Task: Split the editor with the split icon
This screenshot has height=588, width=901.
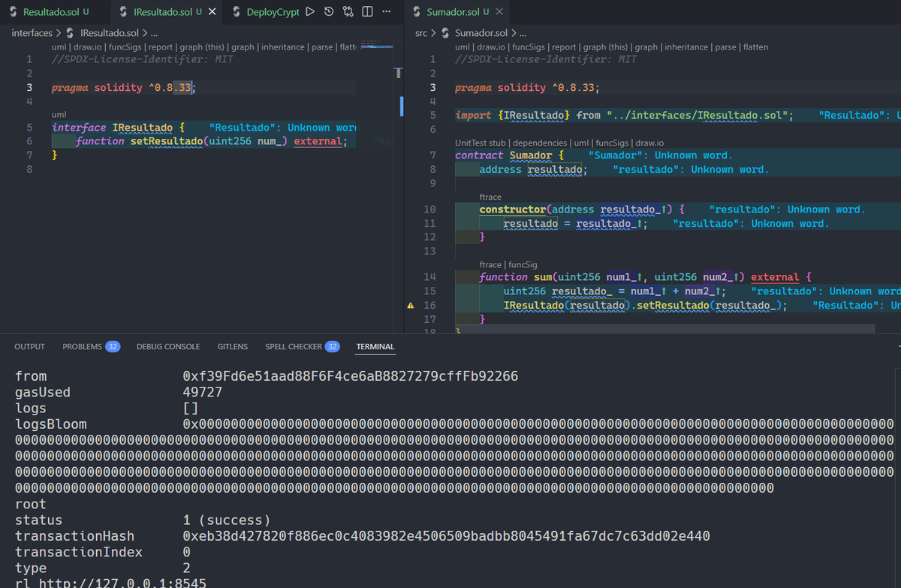Action: click(366, 12)
